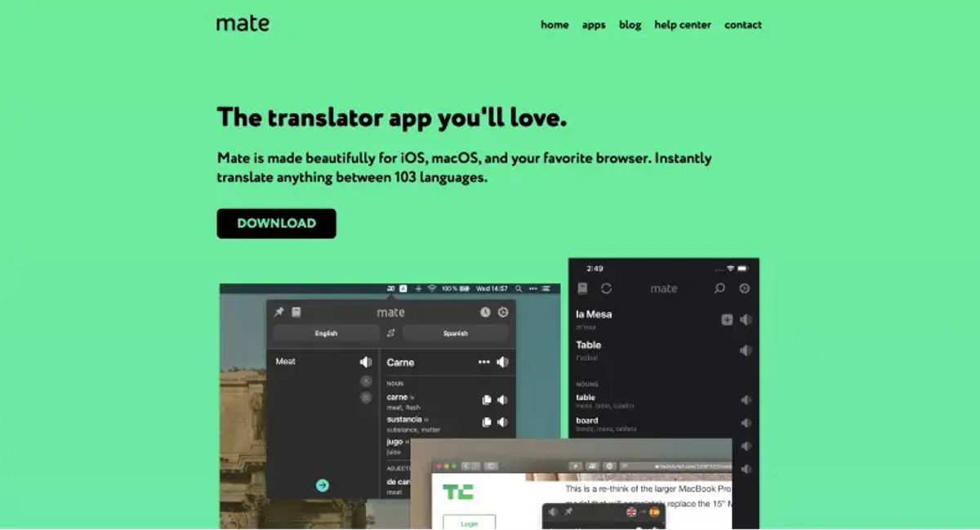Open the English source language selector

click(326, 333)
